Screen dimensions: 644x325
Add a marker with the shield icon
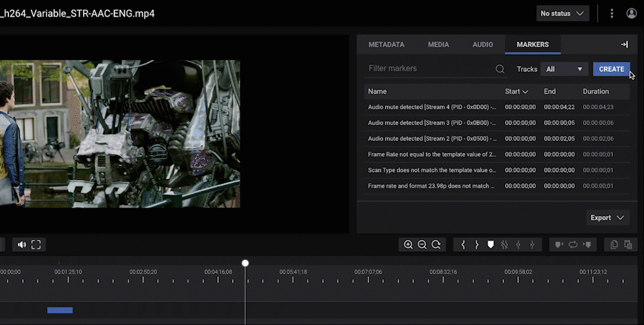point(490,245)
